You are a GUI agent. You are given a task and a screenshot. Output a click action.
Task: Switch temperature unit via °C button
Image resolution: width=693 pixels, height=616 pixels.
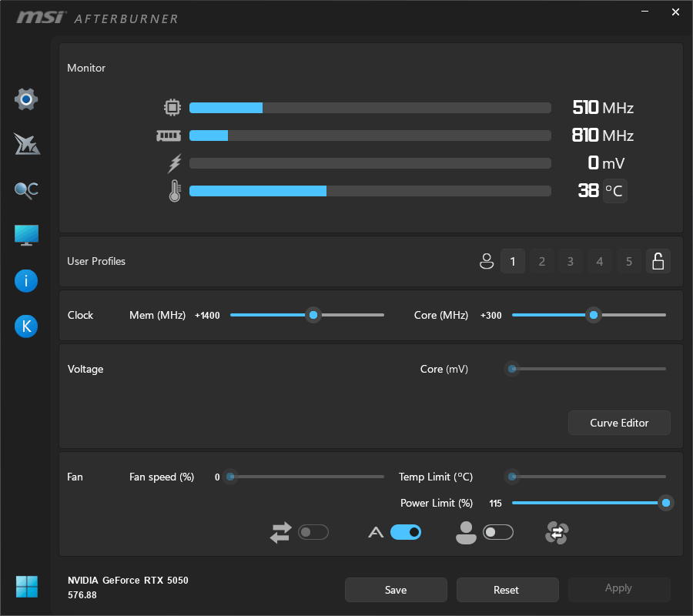point(614,191)
